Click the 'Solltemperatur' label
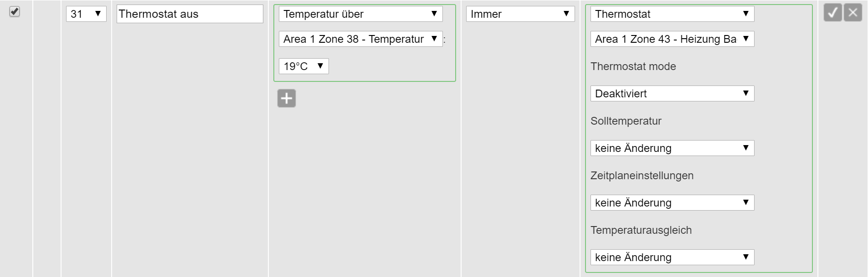Image resolution: width=868 pixels, height=277 pixels. 626,121
